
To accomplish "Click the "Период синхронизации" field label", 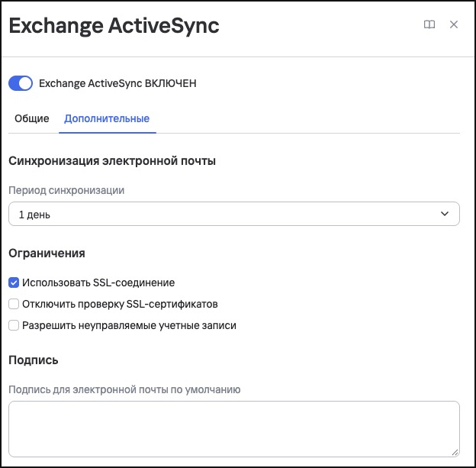I will (x=66, y=190).
